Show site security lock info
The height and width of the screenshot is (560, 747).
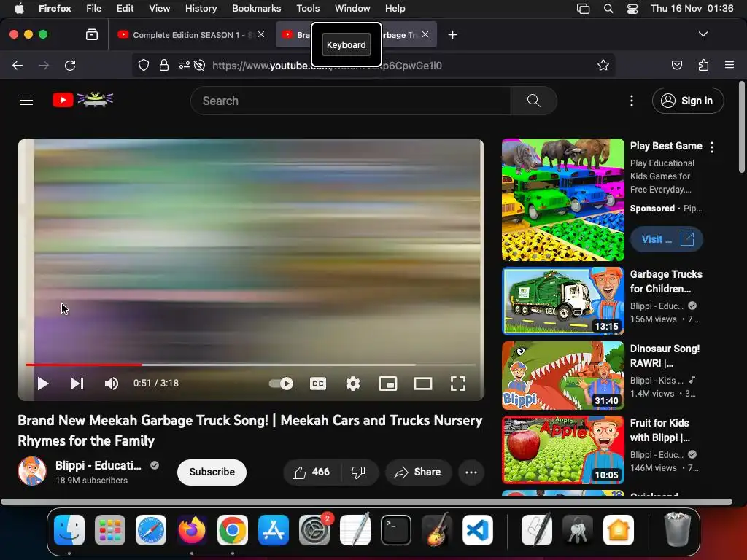pos(164,65)
